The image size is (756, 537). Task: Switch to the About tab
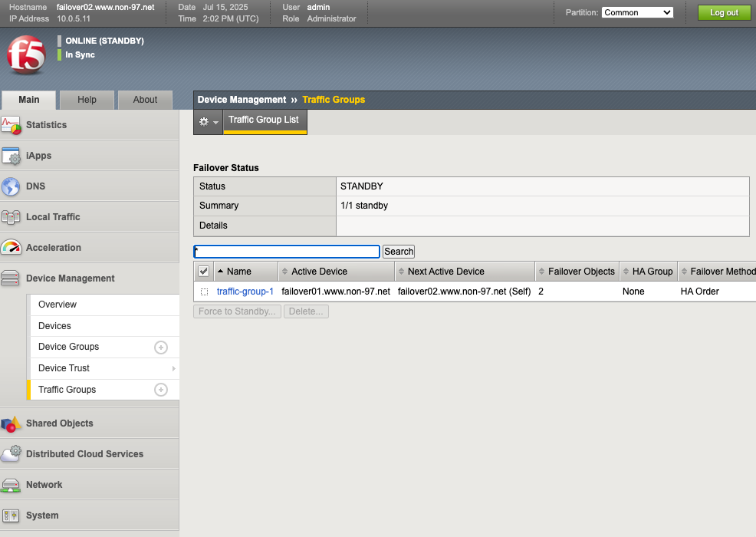pyautogui.click(x=145, y=100)
